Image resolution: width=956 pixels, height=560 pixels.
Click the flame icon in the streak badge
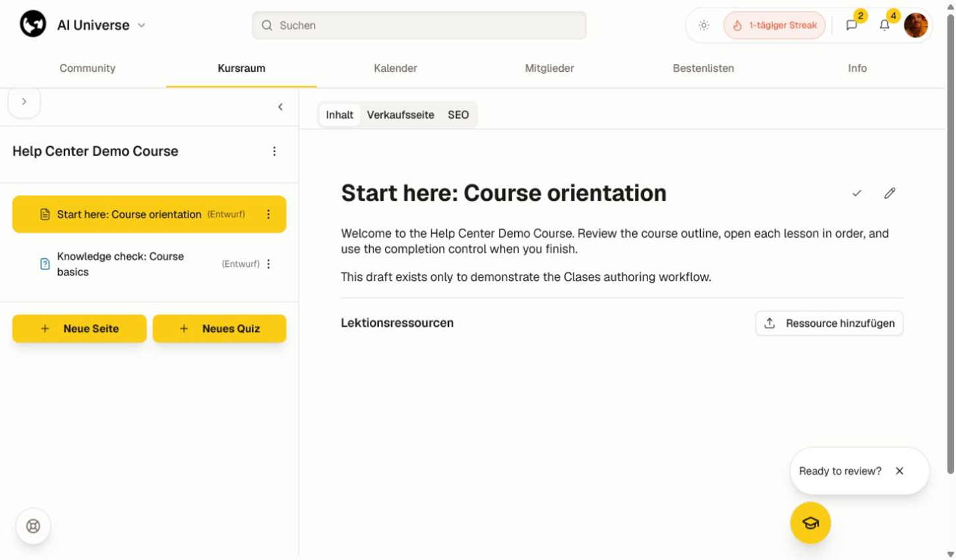pos(738,25)
